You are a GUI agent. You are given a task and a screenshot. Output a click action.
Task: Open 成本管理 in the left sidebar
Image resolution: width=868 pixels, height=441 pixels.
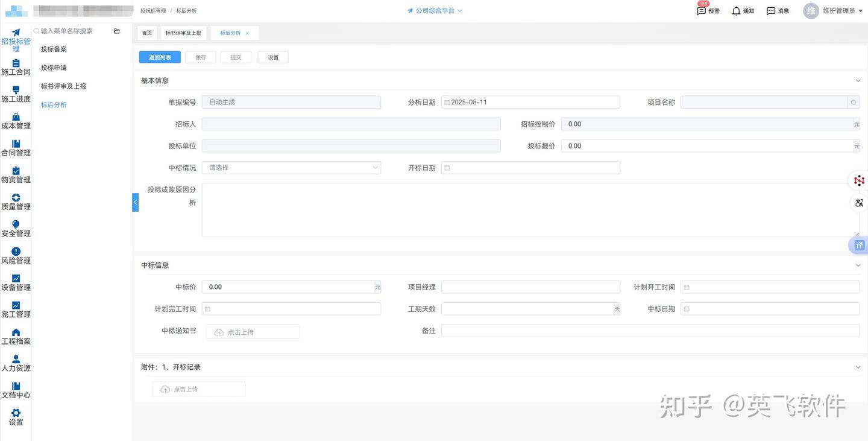point(16,121)
